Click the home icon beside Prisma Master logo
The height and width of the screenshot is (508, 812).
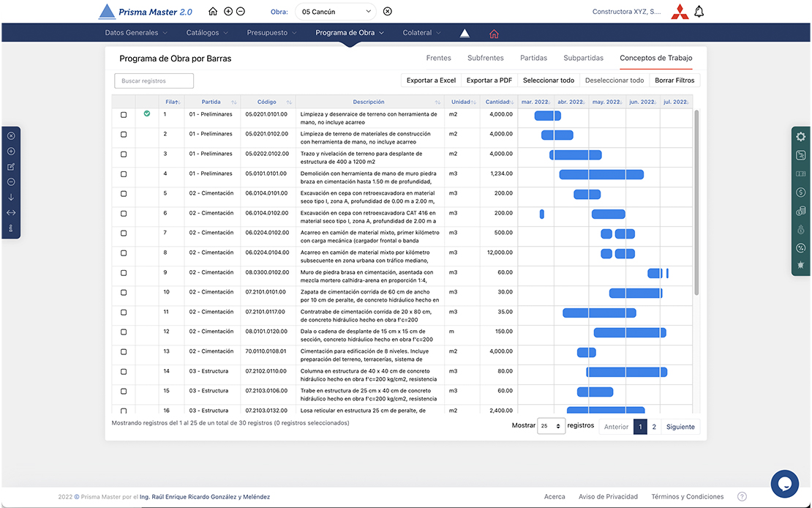coord(213,12)
